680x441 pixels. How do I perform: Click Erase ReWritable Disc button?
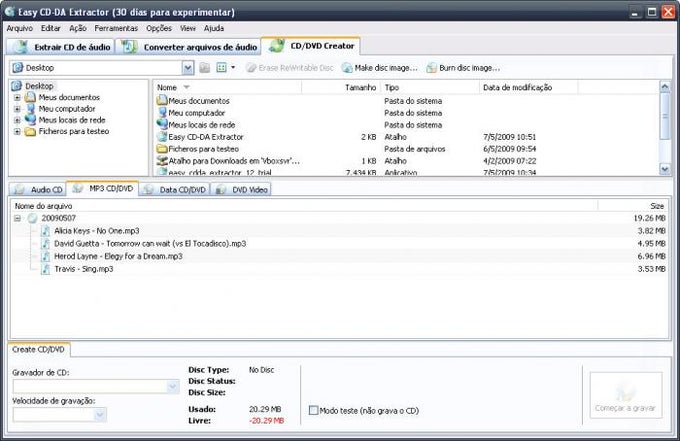290,68
